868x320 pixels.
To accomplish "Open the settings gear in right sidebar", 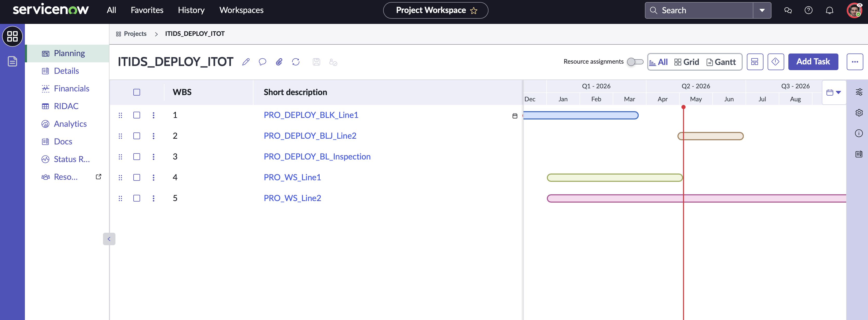I will (x=859, y=113).
